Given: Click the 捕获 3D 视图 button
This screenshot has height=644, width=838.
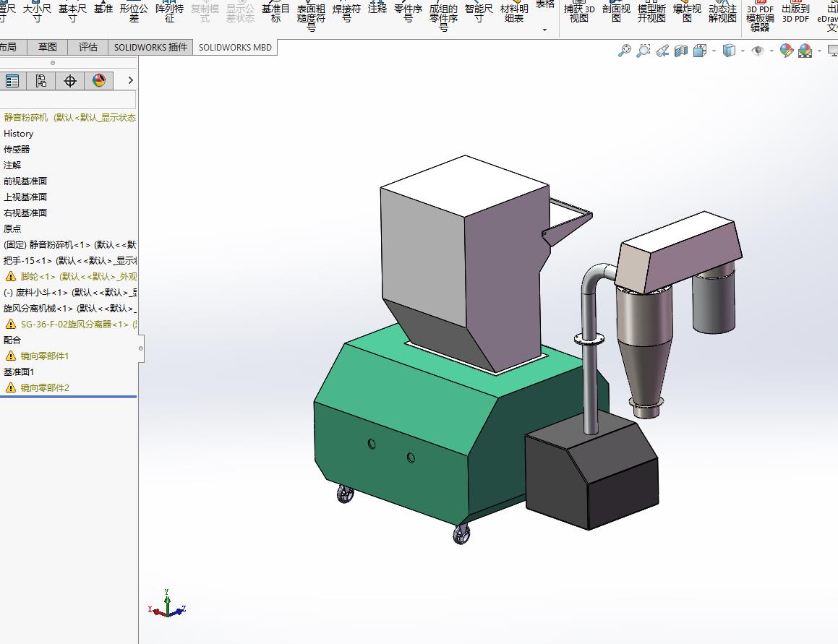Looking at the screenshot, I should click(579, 13).
